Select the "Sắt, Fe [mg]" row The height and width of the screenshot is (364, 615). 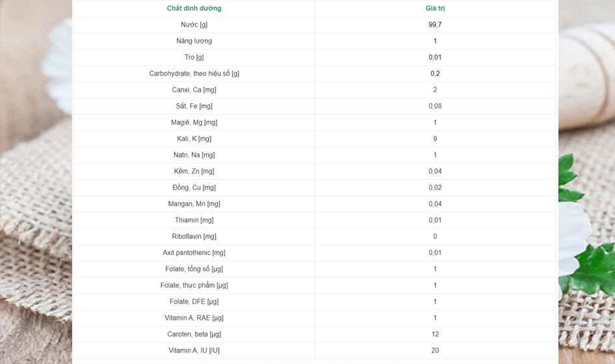pos(194,106)
